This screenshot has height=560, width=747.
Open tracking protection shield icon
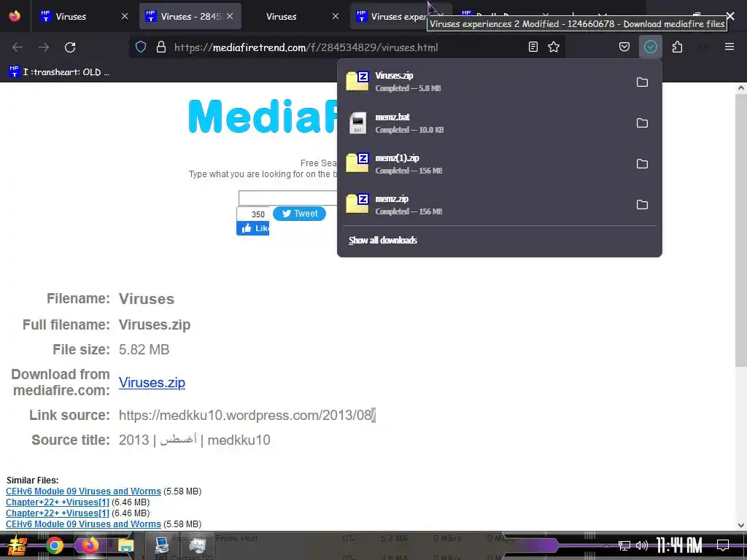point(141,47)
